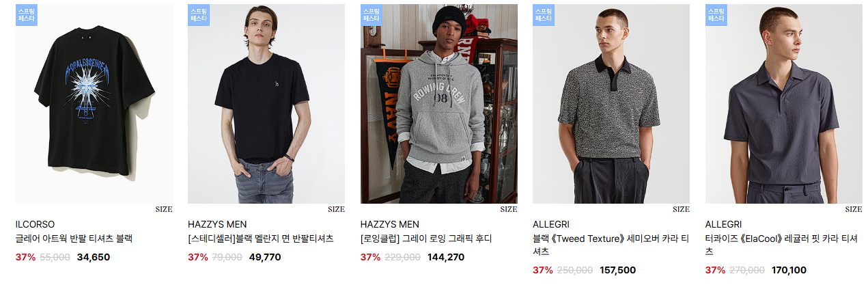Image resolution: width=868 pixels, height=285 pixels.
Task: Show SIZE options under the tweed collar shirt
Action: coord(681,209)
